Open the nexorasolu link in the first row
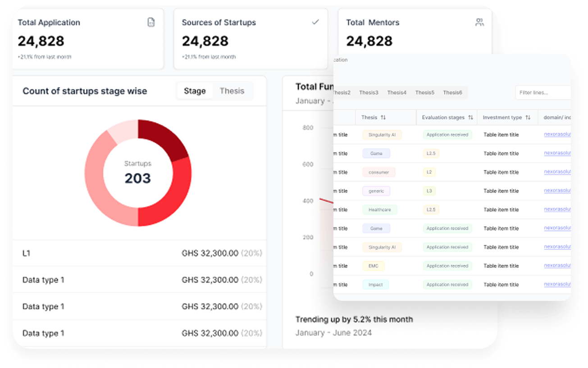 point(557,134)
